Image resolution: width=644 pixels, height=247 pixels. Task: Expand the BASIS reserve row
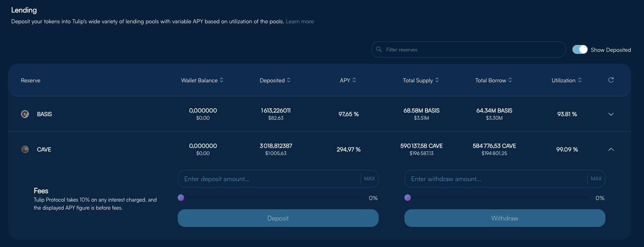click(x=611, y=114)
